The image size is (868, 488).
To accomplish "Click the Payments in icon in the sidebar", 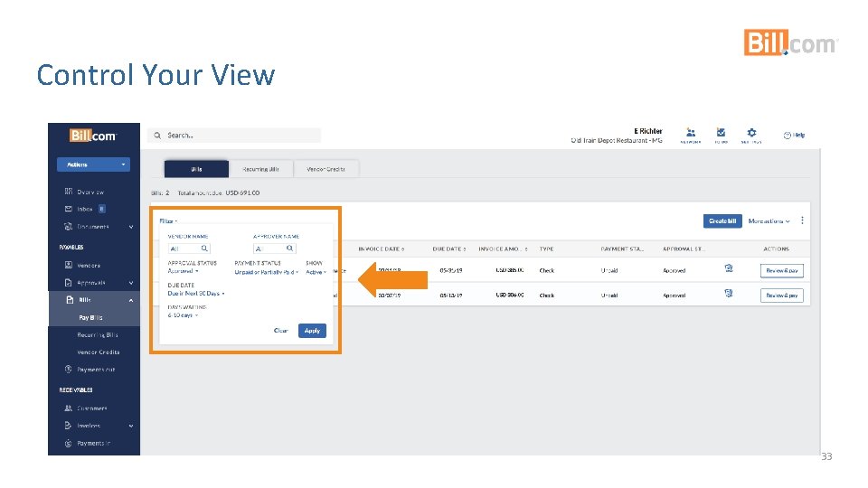I will pos(69,443).
